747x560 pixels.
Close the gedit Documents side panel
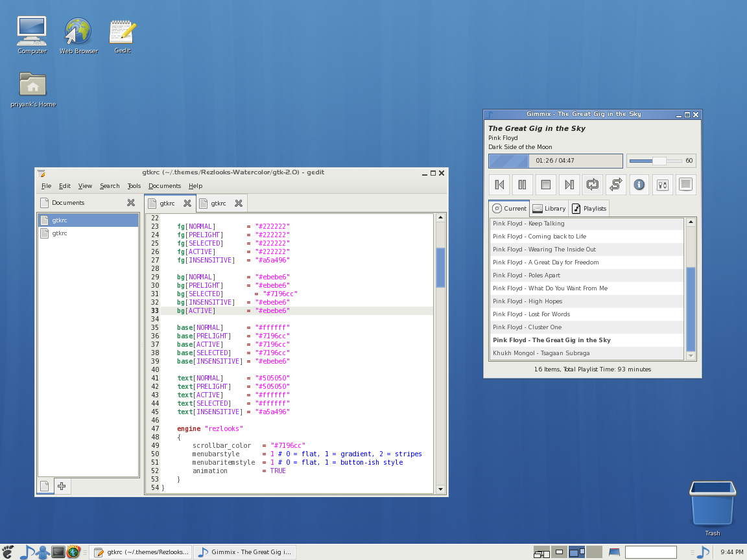coord(131,203)
